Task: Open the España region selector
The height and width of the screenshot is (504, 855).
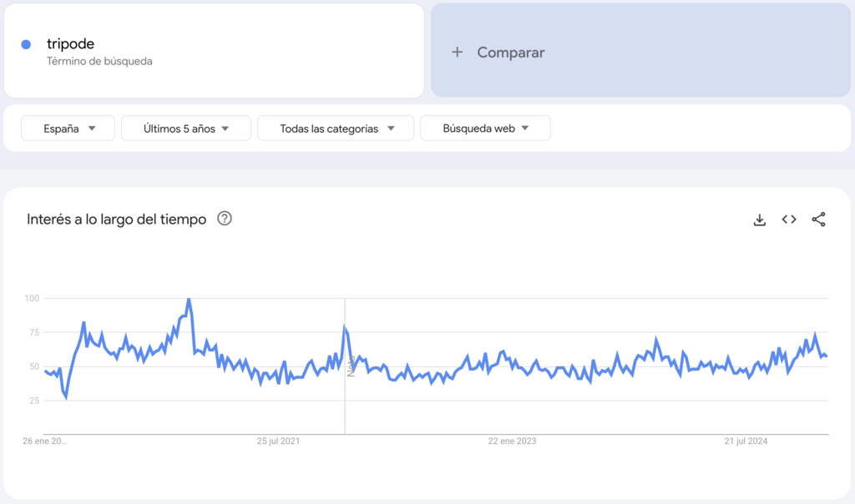Action: pos(67,128)
